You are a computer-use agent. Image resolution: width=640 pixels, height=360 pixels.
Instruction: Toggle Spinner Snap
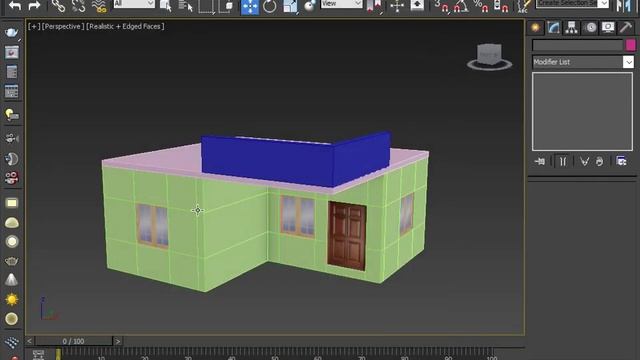(501, 6)
